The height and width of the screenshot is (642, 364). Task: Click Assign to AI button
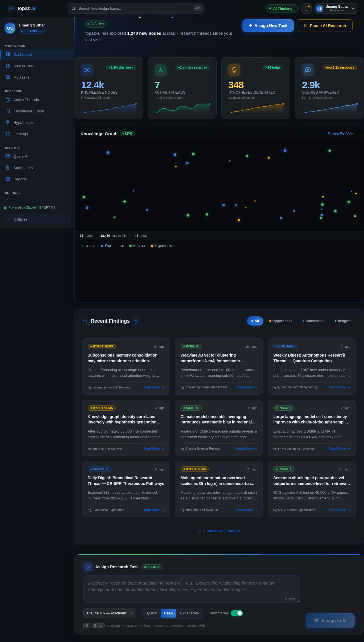(330, 621)
